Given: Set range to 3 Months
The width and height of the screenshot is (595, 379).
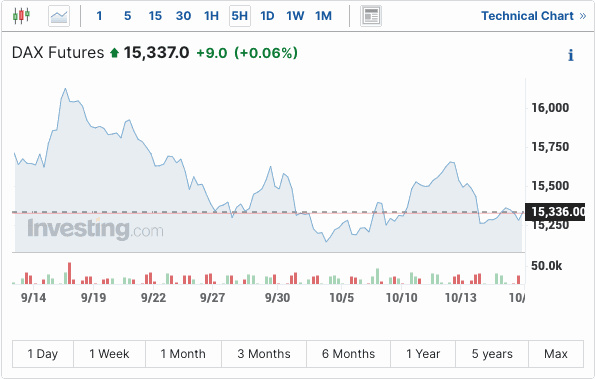Looking at the screenshot, I should click(x=264, y=354).
